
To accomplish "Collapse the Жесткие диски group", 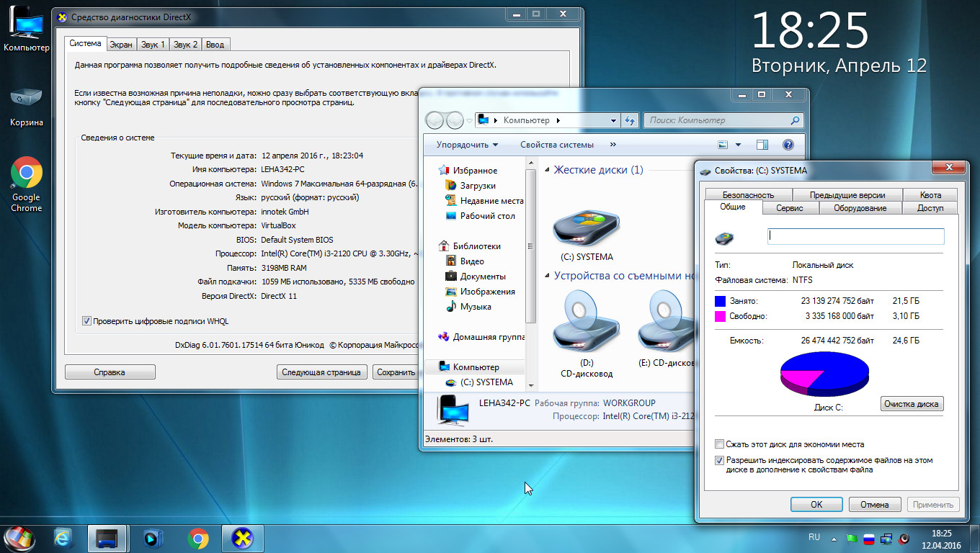I will click(547, 171).
